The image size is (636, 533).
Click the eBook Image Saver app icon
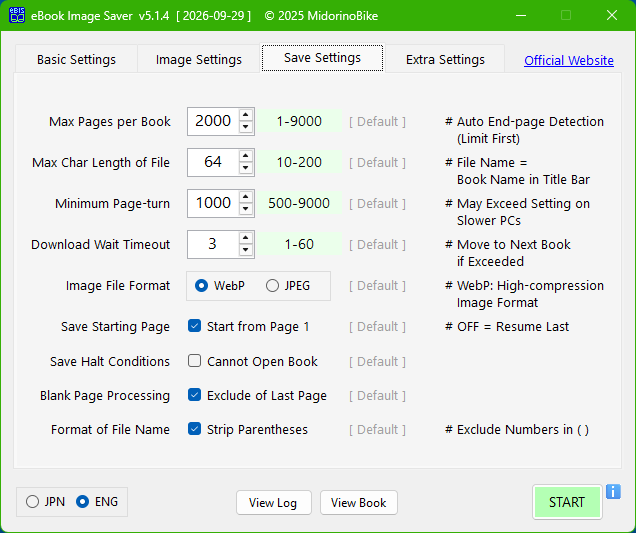click(17, 15)
